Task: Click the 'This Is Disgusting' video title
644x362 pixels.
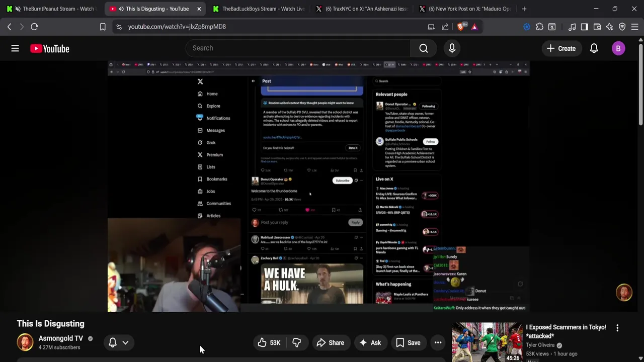Action: click(x=50, y=324)
